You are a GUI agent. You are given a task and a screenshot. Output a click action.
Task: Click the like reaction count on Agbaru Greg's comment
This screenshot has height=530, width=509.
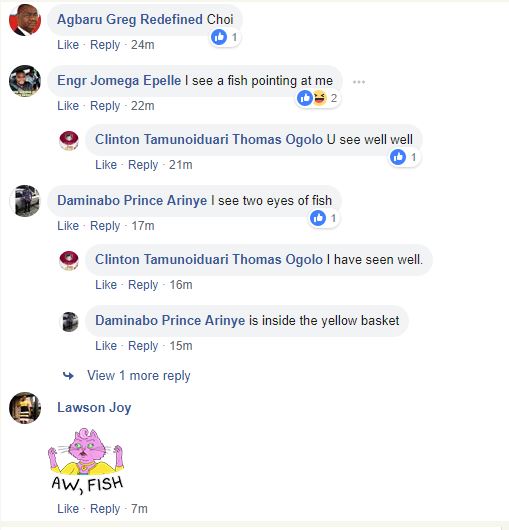224,37
